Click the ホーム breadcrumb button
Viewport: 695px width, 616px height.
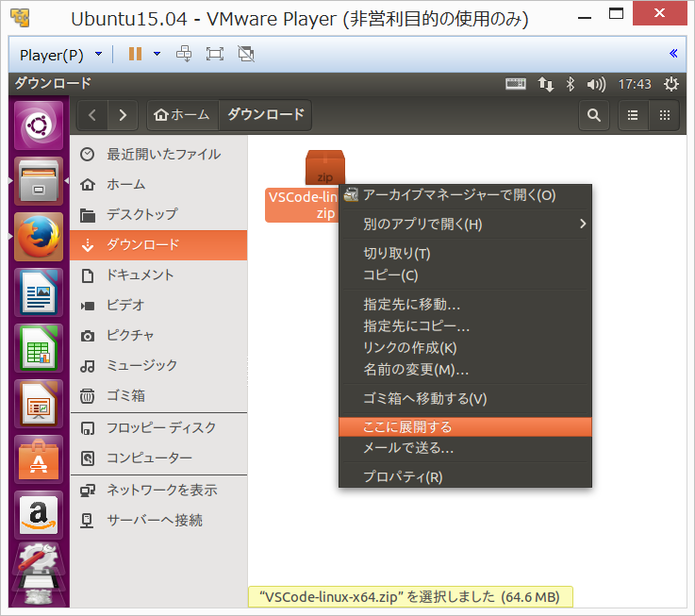point(183,115)
